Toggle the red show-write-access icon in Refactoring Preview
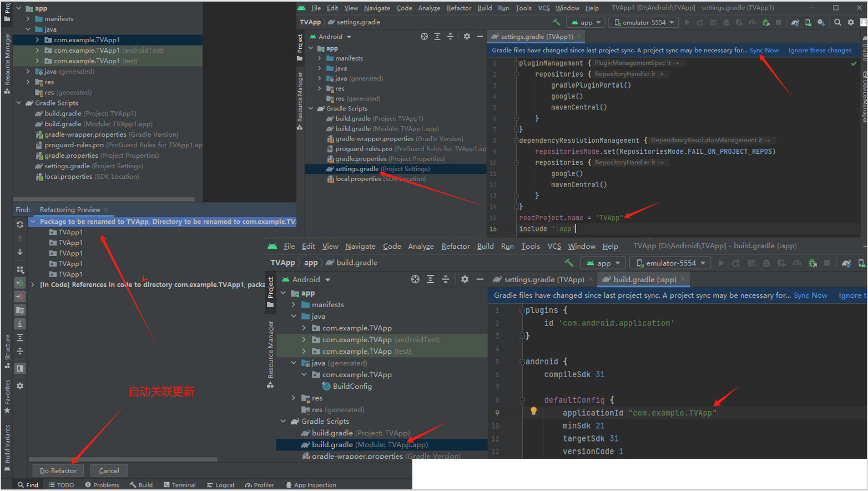The height and width of the screenshot is (491, 868). (x=20, y=297)
